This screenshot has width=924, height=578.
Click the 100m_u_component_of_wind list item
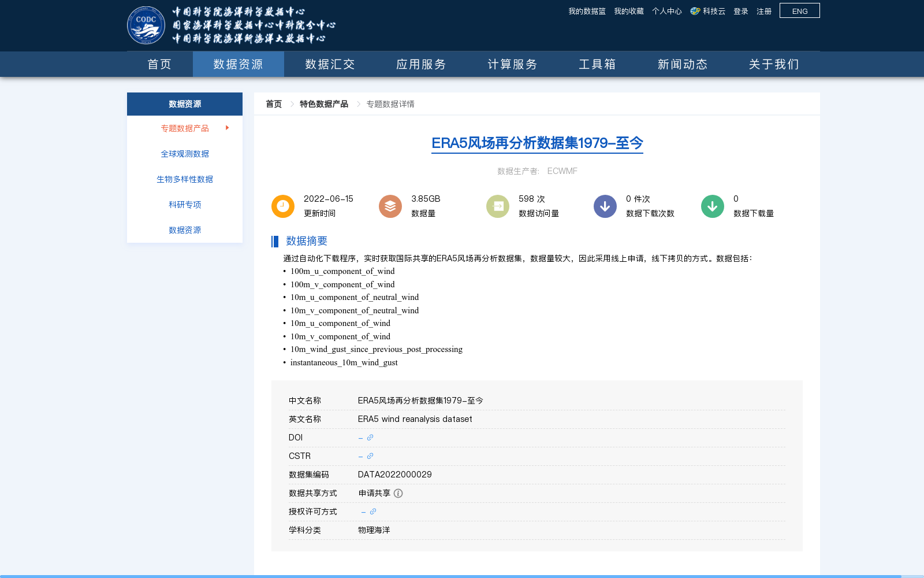pos(342,271)
